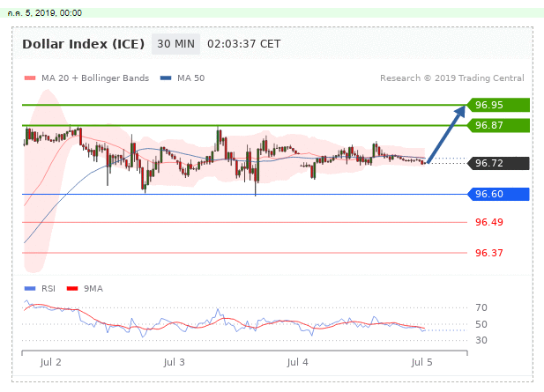Click the 02:03:37 CET timestamp

point(244,44)
